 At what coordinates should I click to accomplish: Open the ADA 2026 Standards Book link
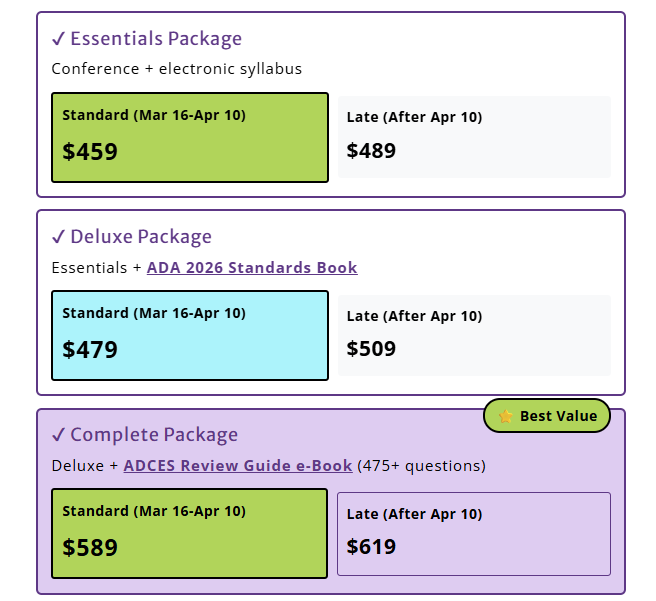(x=252, y=268)
